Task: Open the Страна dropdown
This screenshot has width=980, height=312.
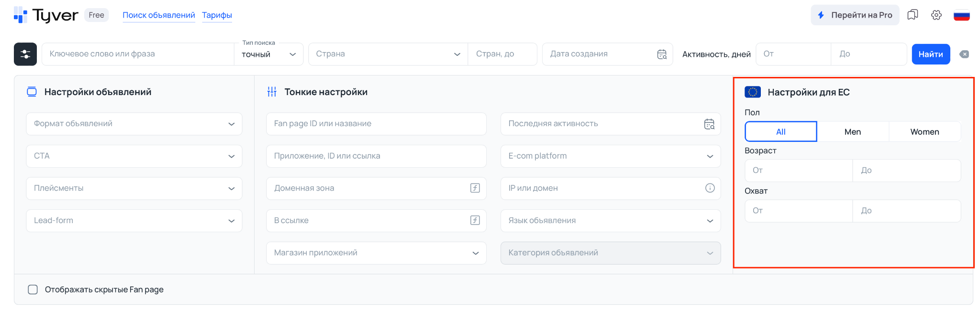Action: pyautogui.click(x=388, y=54)
